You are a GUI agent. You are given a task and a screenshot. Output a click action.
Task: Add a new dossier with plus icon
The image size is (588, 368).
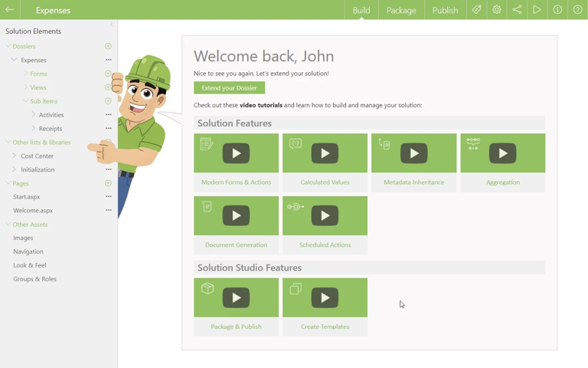coord(108,46)
